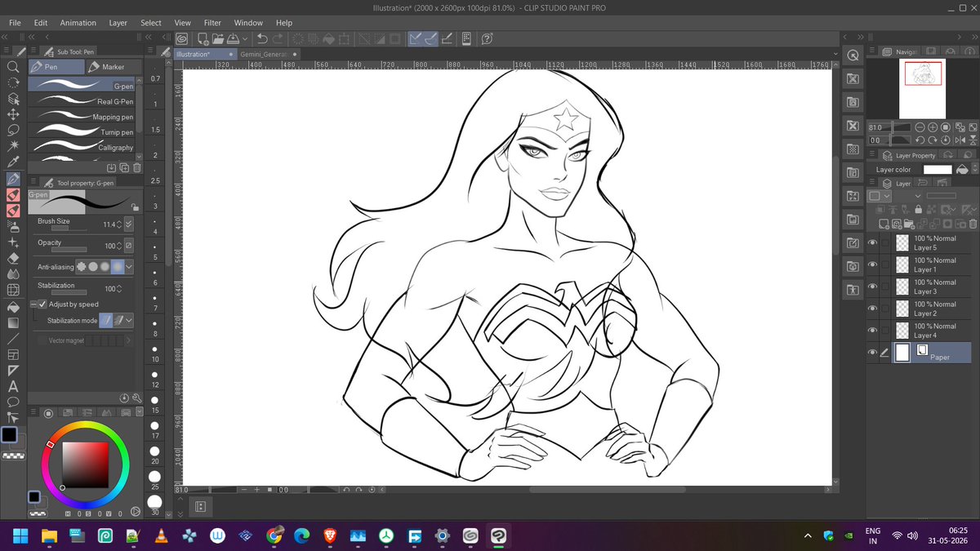The height and width of the screenshot is (551, 980).
Task: Open the File menu
Action: [x=15, y=23]
